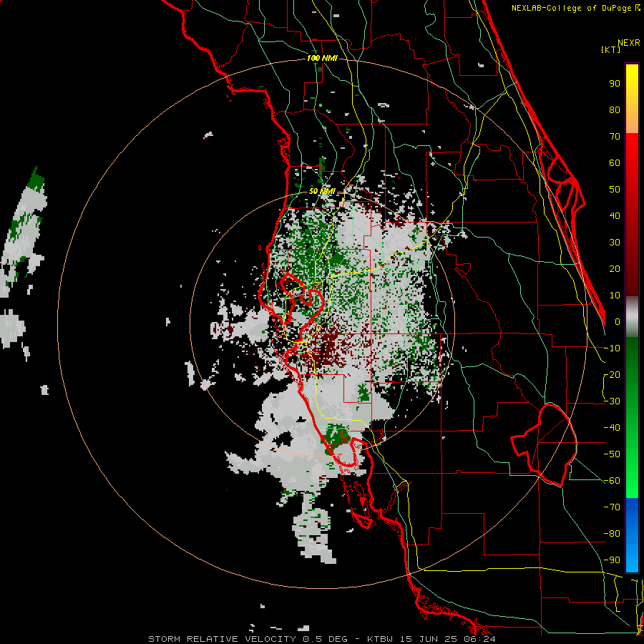Click the 70 value on the color scale
This screenshot has width=644, height=644.
(x=615, y=137)
